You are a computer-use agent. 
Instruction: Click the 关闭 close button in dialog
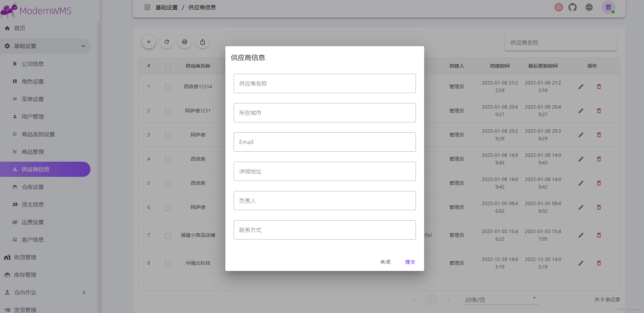(385, 262)
